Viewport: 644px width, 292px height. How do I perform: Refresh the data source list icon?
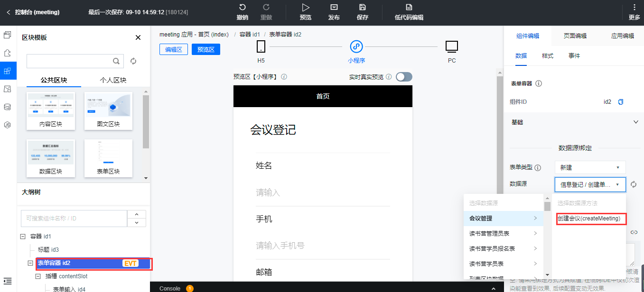634,185
